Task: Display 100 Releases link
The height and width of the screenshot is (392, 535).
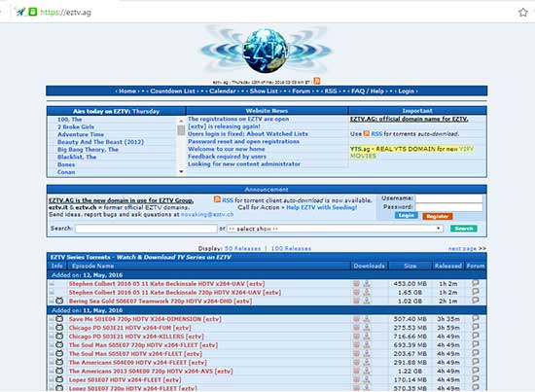Action: pos(291,248)
